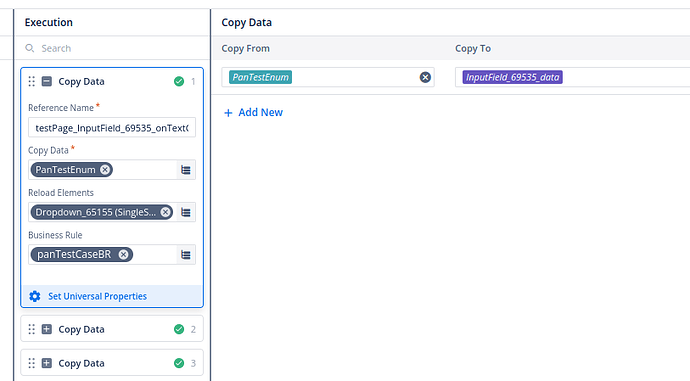Image resolution: width=690 pixels, height=381 pixels.
Task: Click the green check status of Copy Data 1
Action: [179, 81]
